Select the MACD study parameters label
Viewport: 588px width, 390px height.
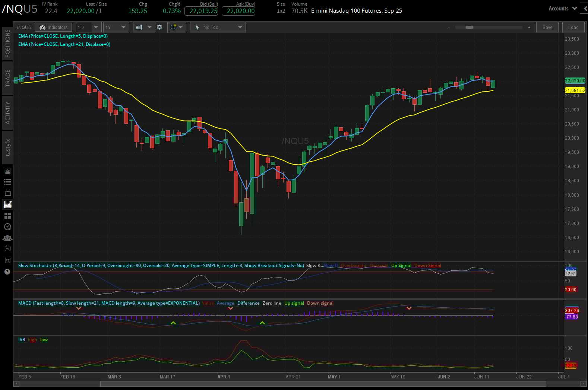[x=109, y=303]
